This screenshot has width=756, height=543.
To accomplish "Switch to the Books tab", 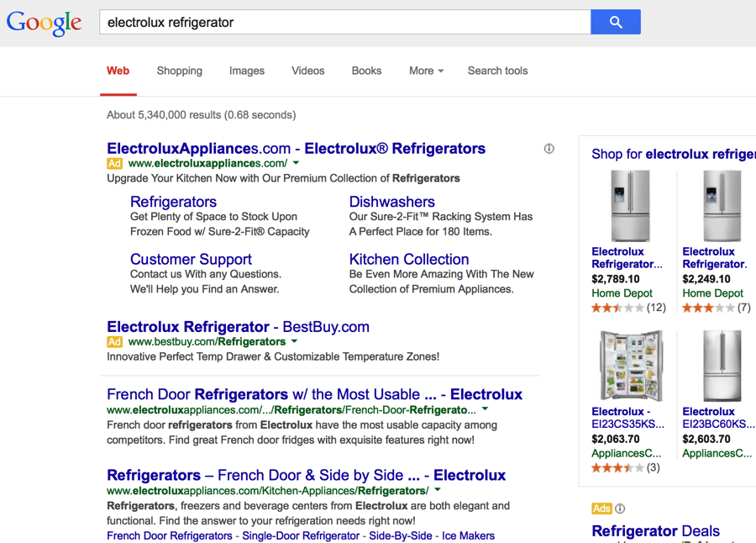I will pyautogui.click(x=366, y=71).
